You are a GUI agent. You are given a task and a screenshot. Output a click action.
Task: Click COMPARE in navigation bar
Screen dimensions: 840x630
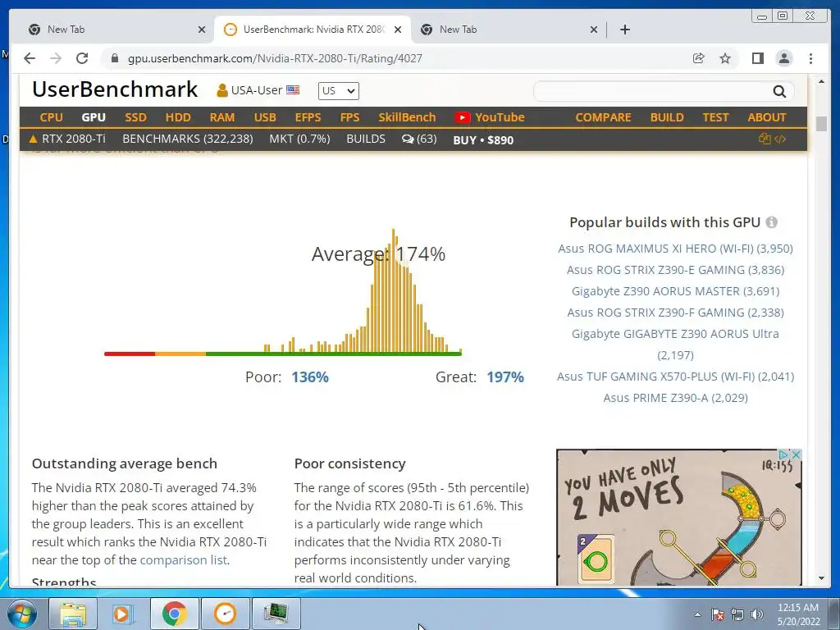coord(603,117)
